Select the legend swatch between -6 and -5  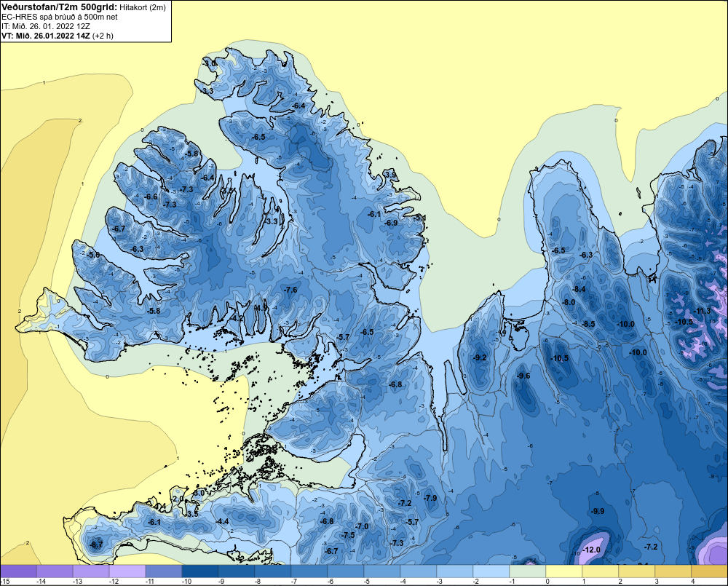coord(346,571)
